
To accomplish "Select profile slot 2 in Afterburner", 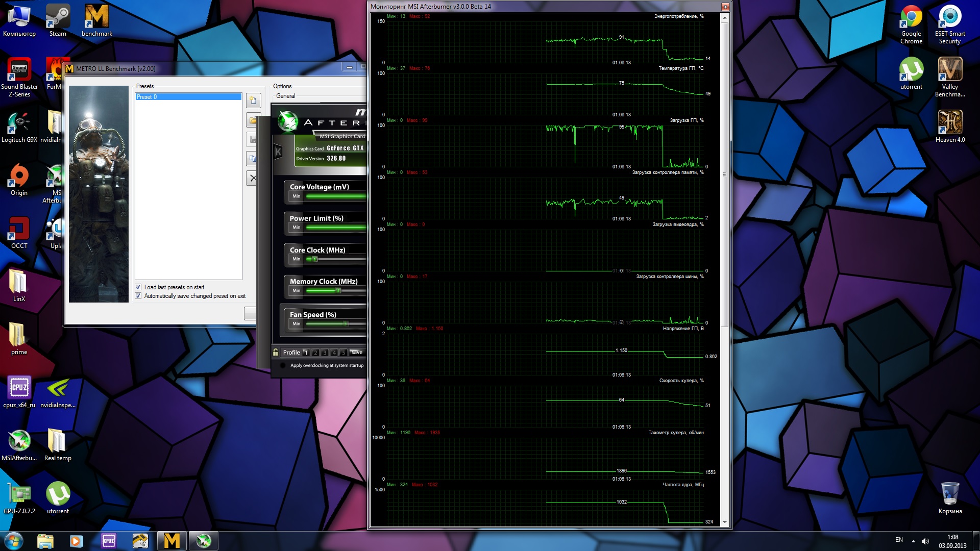I will click(x=315, y=353).
